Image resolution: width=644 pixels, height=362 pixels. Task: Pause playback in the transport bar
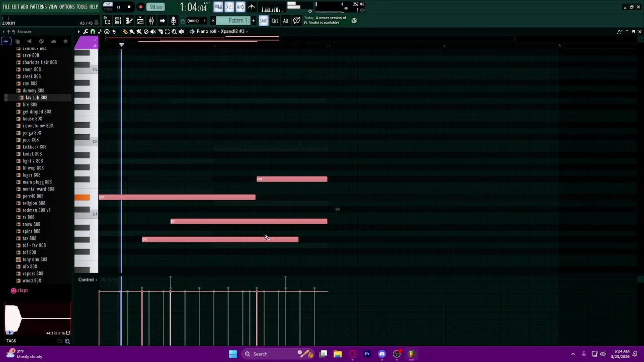(118, 7)
